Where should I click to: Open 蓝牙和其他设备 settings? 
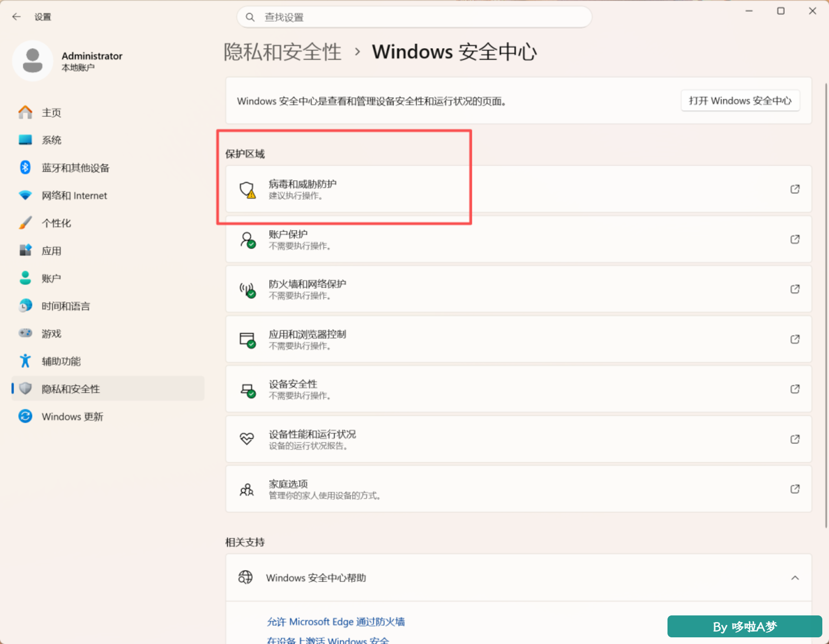pos(108,168)
